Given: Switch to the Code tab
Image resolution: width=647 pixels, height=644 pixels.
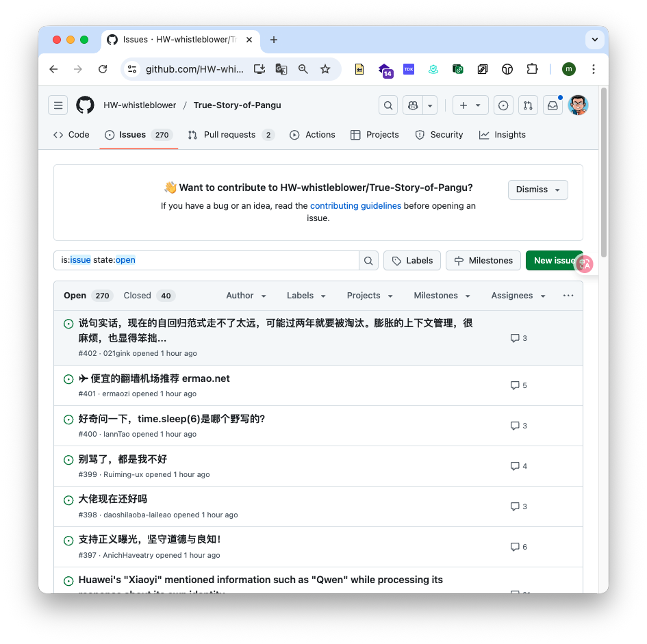Looking at the screenshot, I should pyautogui.click(x=71, y=135).
